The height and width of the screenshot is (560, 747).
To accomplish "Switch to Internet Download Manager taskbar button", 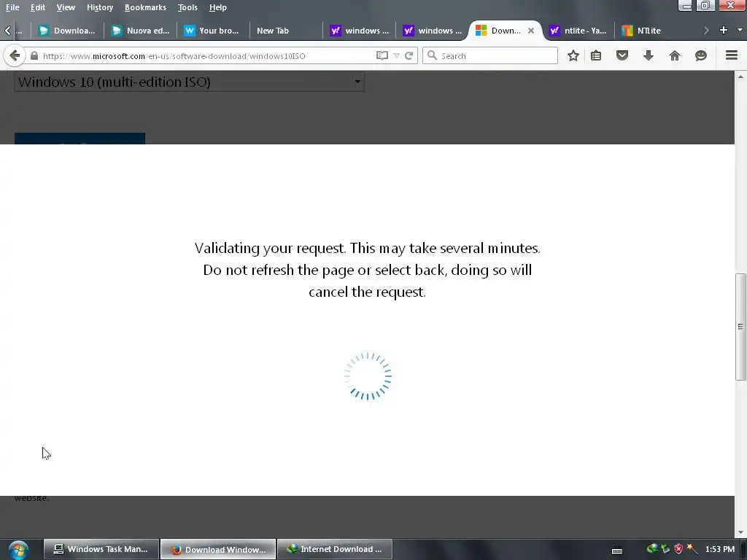I will (335, 549).
